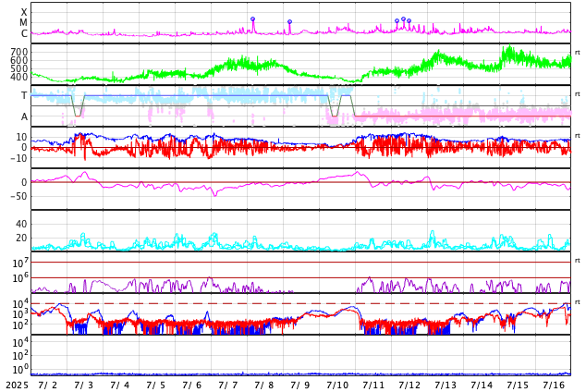The height and width of the screenshot is (392, 586).
Task: Click the 7/14 date label
Action: [482, 385]
